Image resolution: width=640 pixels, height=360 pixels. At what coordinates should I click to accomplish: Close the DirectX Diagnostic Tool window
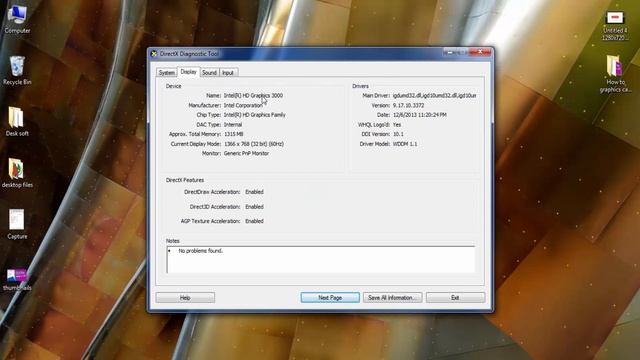[x=480, y=52]
